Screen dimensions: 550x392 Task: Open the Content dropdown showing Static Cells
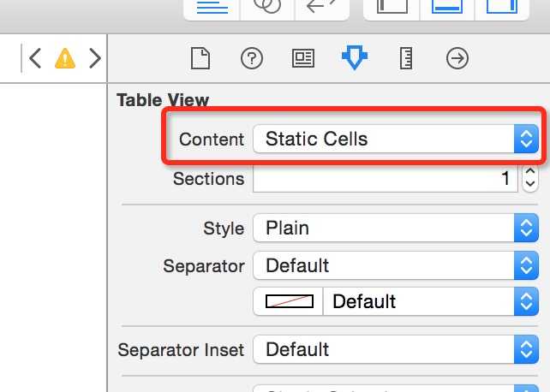click(x=395, y=139)
